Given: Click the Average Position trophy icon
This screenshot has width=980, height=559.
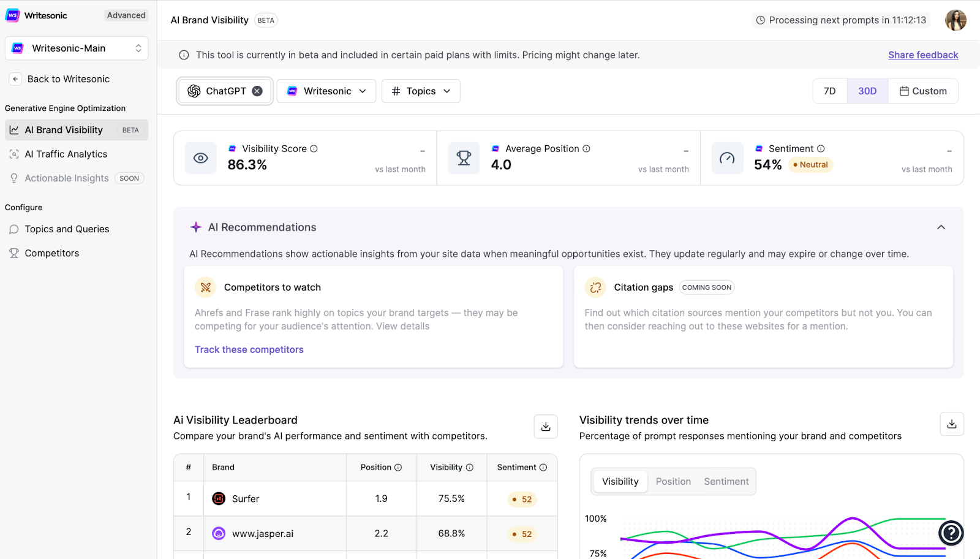Looking at the screenshot, I should (x=464, y=158).
